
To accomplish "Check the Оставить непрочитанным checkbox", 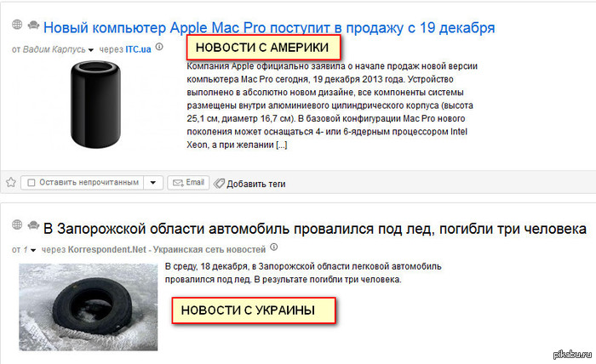I will [32, 183].
